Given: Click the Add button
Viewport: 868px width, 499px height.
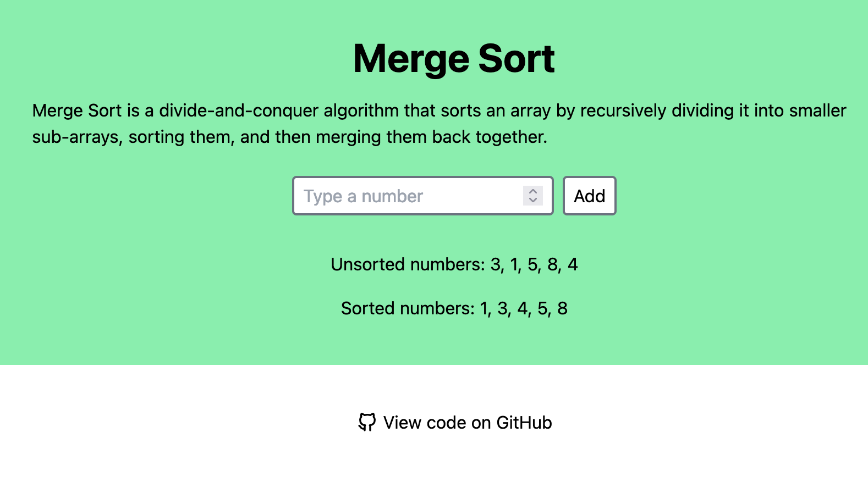Looking at the screenshot, I should point(589,196).
